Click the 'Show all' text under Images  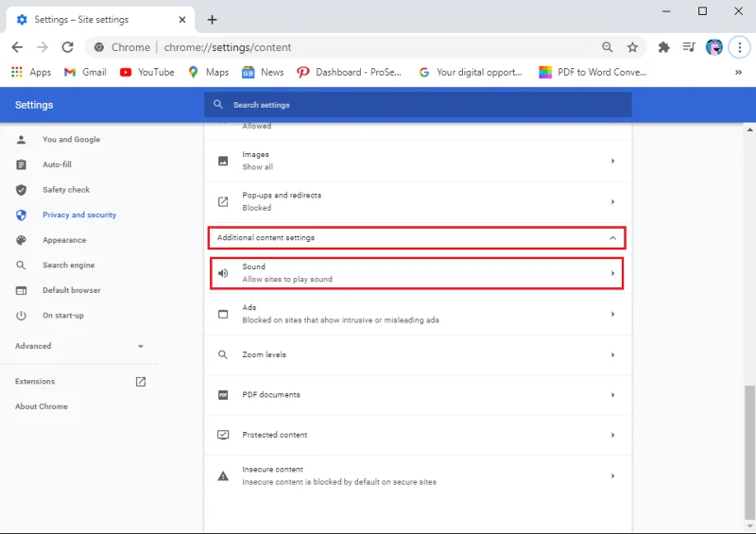(x=257, y=167)
